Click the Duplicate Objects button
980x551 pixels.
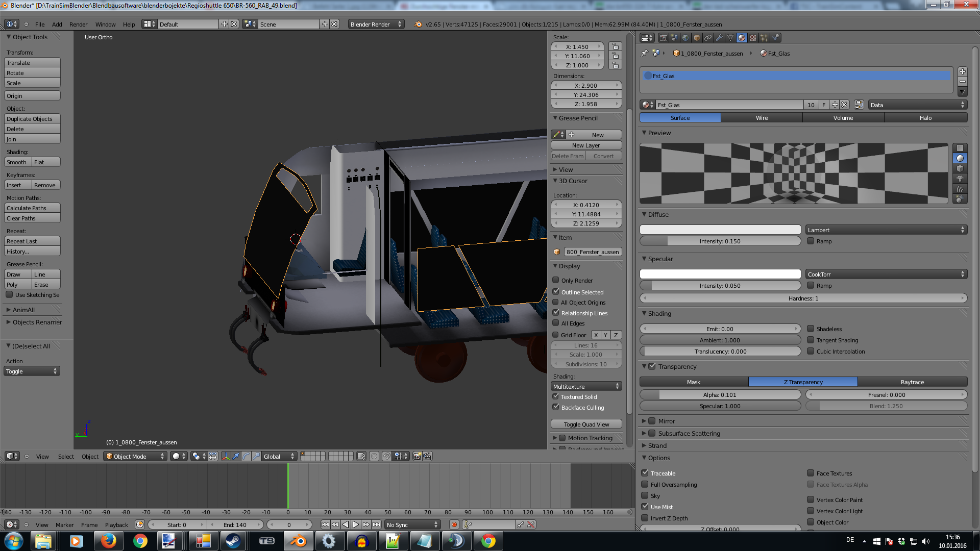32,119
